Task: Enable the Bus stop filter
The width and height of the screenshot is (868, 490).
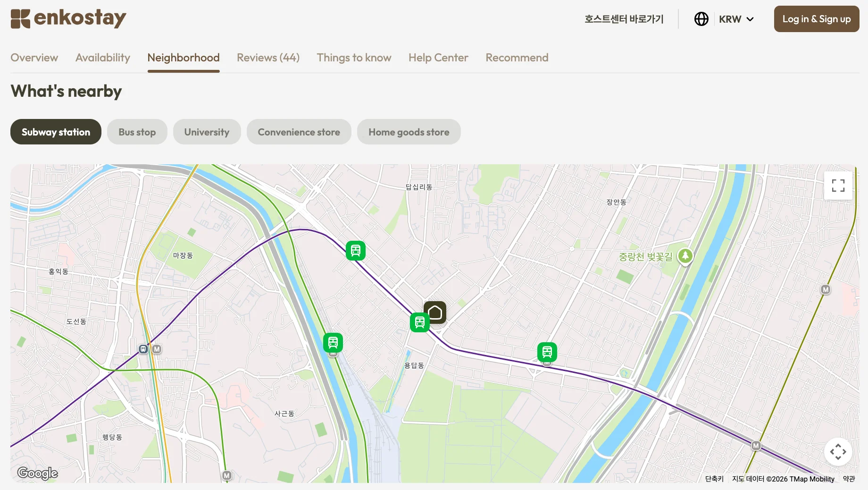Action: [x=137, y=132]
